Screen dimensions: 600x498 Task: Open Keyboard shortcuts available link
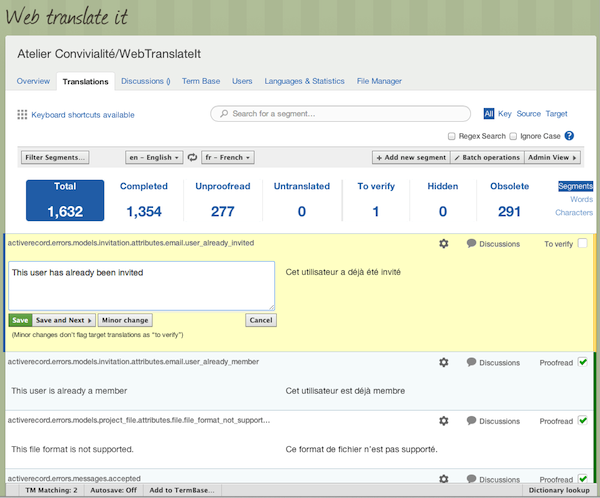pyautogui.click(x=83, y=115)
